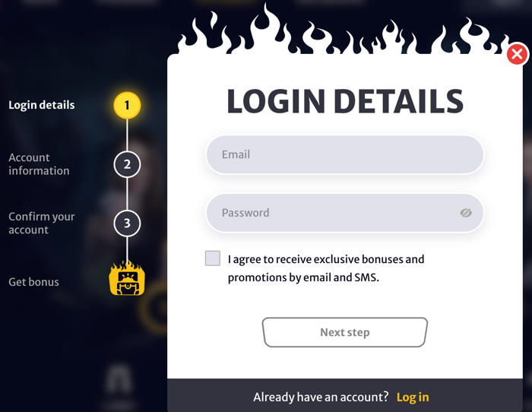Focus the Email input field
532x412 pixels.
(x=345, y=155)
